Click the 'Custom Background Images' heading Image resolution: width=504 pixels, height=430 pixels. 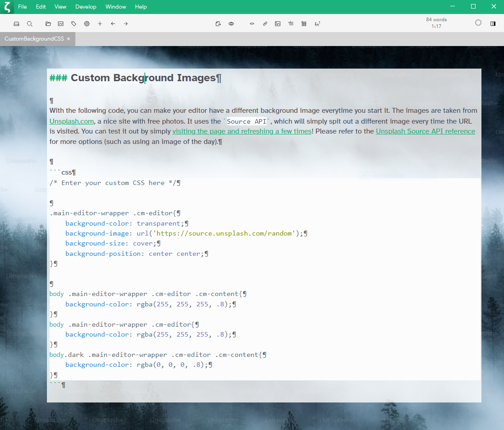143,78
